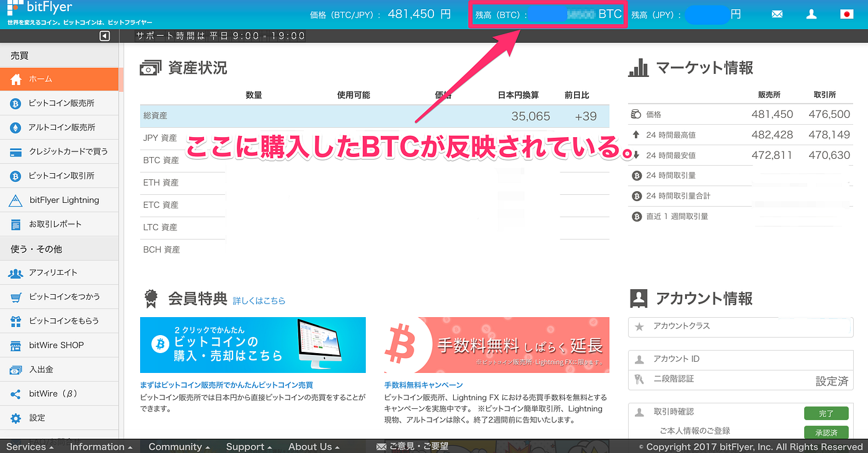Viewport: 868px width, 453px height.
Task: Expand the Support footer menu
Action: pyautogui.click(x=249, y=447)
